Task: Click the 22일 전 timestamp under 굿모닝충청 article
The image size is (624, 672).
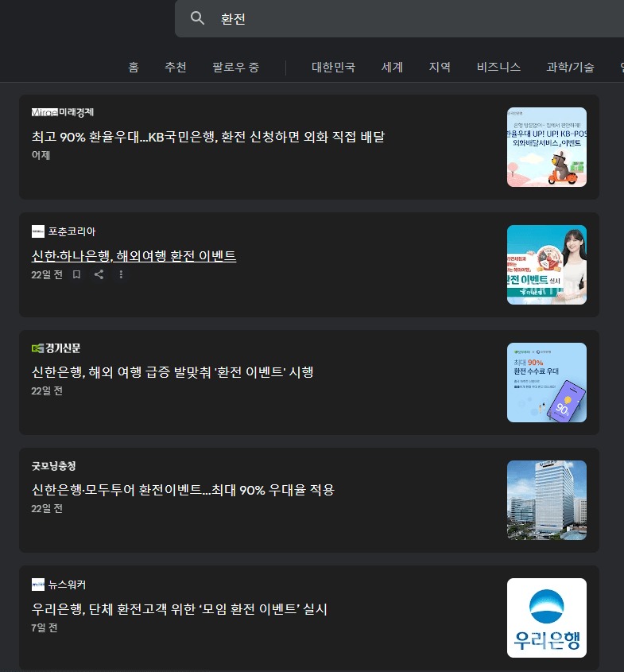Action: point(47,508)
